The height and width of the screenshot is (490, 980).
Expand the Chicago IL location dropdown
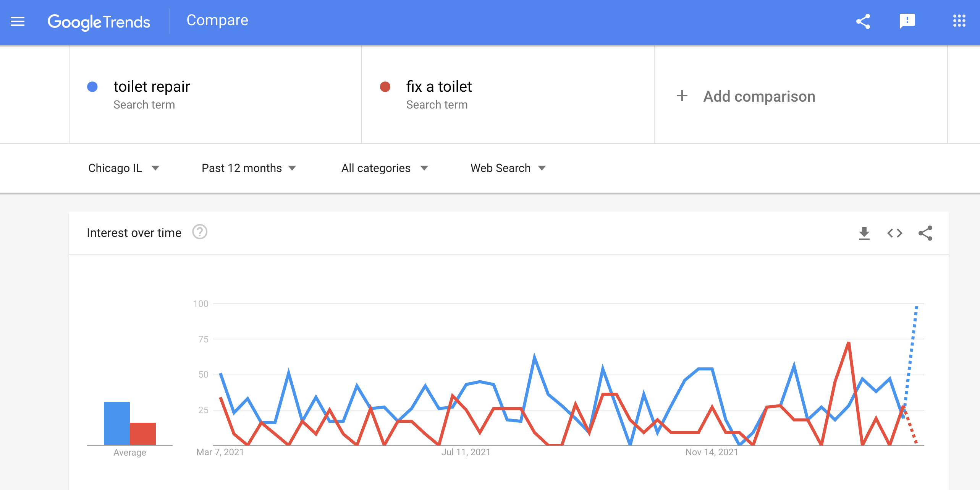tap(124, 168)
